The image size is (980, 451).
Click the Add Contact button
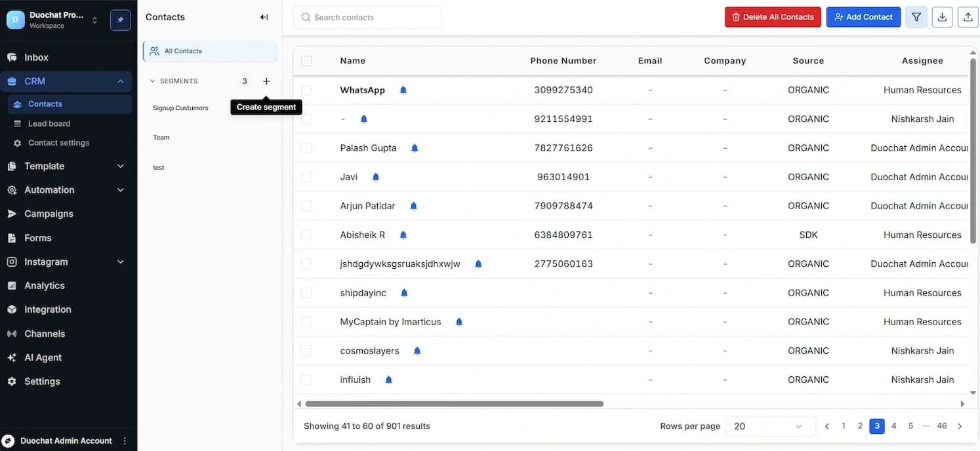pos(863,17)
